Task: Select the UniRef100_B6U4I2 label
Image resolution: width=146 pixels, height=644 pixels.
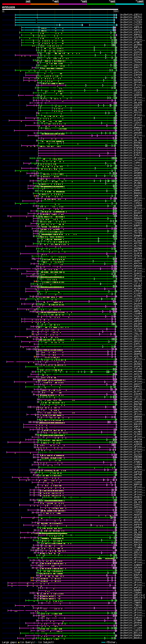Action: 131,638
